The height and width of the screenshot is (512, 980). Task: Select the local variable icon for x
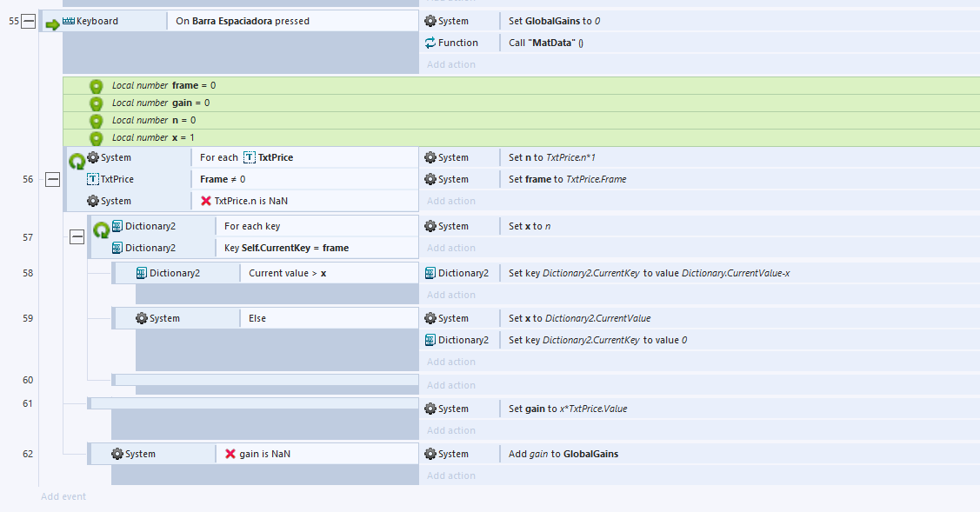click(x=97, y=138)
